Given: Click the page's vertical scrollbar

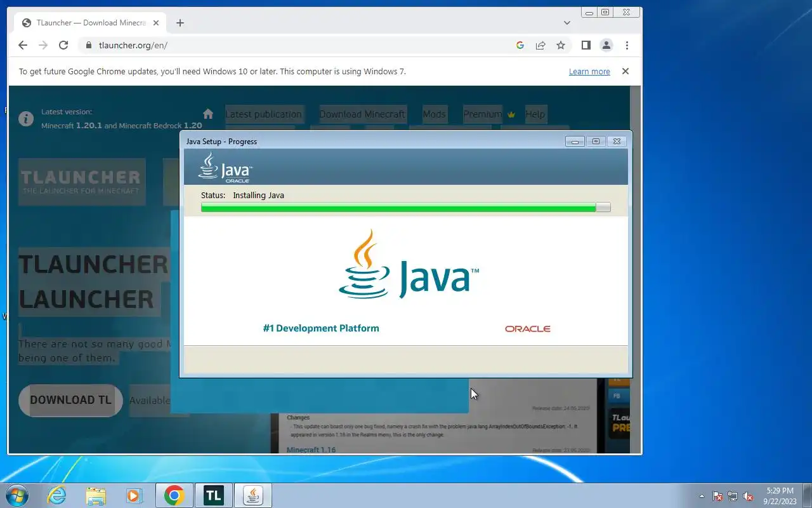Looking at the screenshot, I should pos(636,269).
